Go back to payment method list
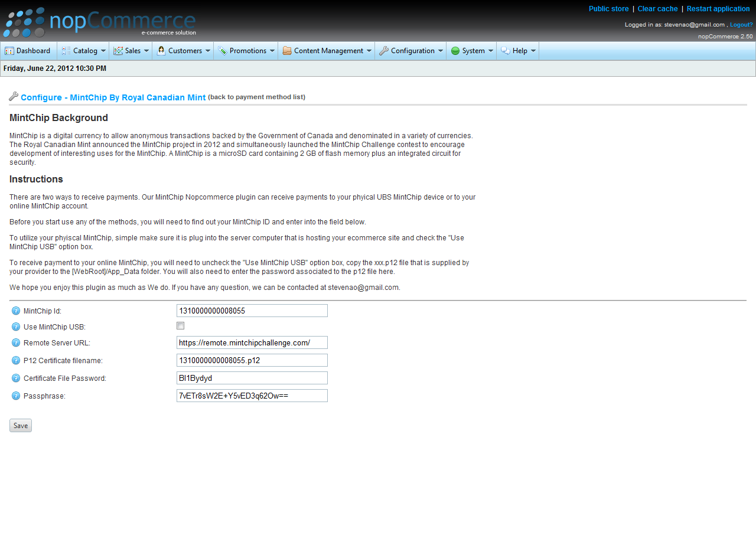Image resolution: width=756 pixels, height=545 pixels. pyautogui.click(x=256, y=97)
